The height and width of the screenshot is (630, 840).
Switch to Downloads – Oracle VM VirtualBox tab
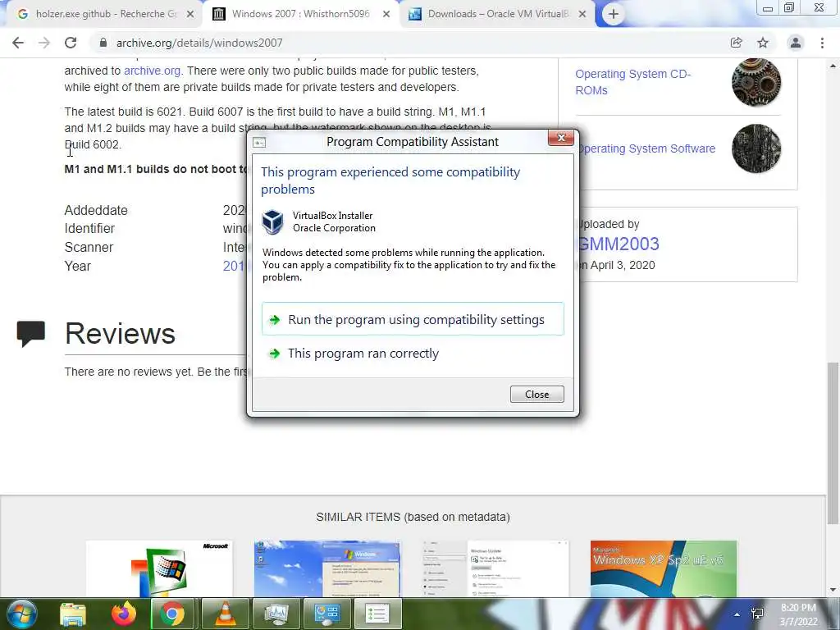pyautogui.click(x=496, y=14)
